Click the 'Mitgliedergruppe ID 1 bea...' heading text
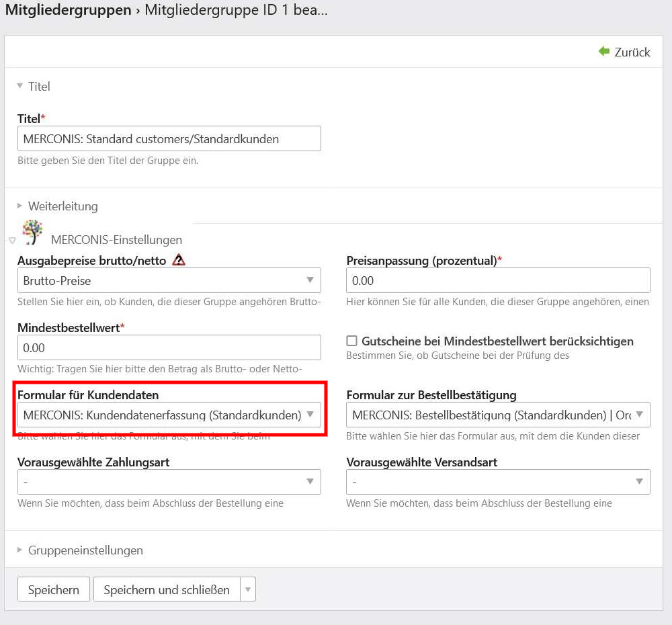 [236, 9]
